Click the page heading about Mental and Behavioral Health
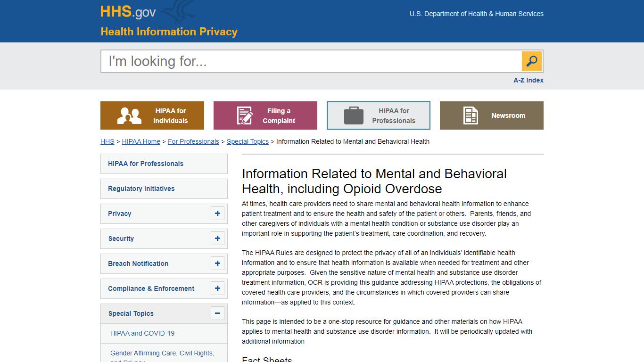 (x=374, y=181)
